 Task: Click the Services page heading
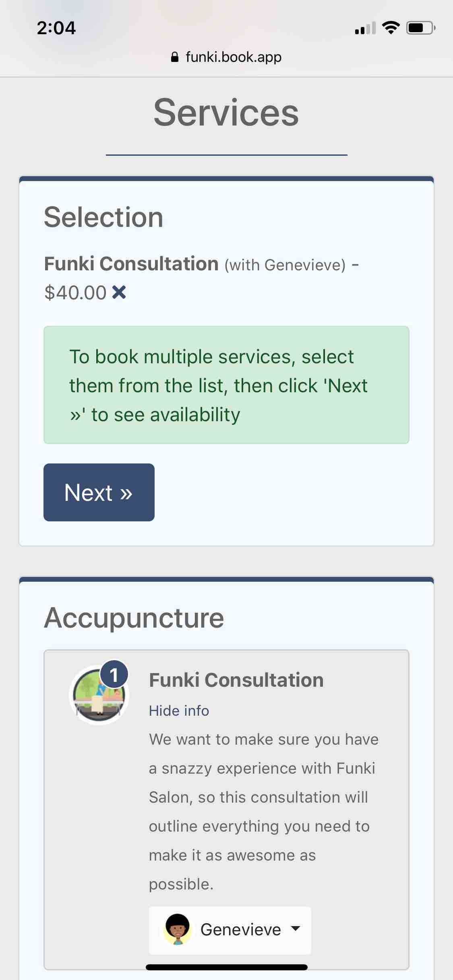[226, 113]
